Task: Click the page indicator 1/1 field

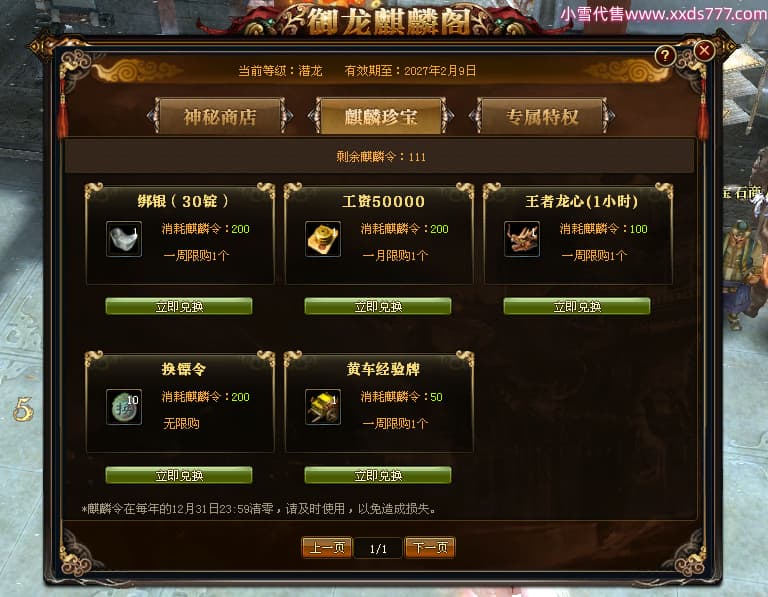Action: pos(378,549)
